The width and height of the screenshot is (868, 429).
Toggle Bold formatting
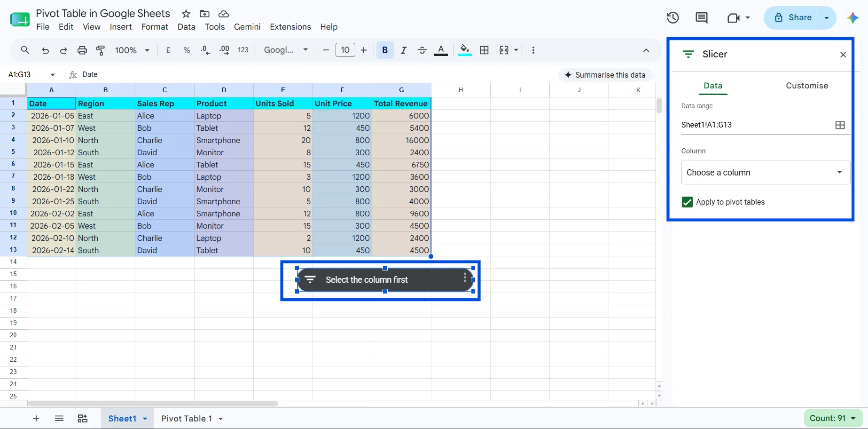[385, 50]
